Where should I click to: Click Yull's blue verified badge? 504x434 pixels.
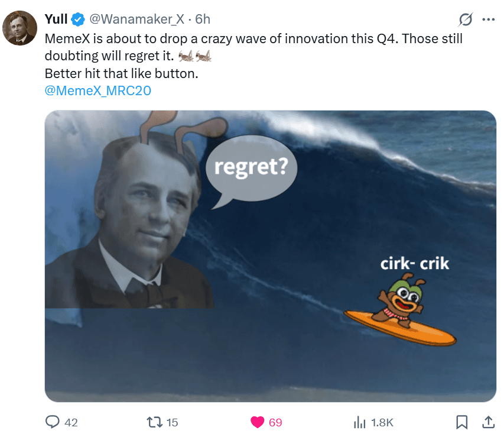(x=77, y=19)
